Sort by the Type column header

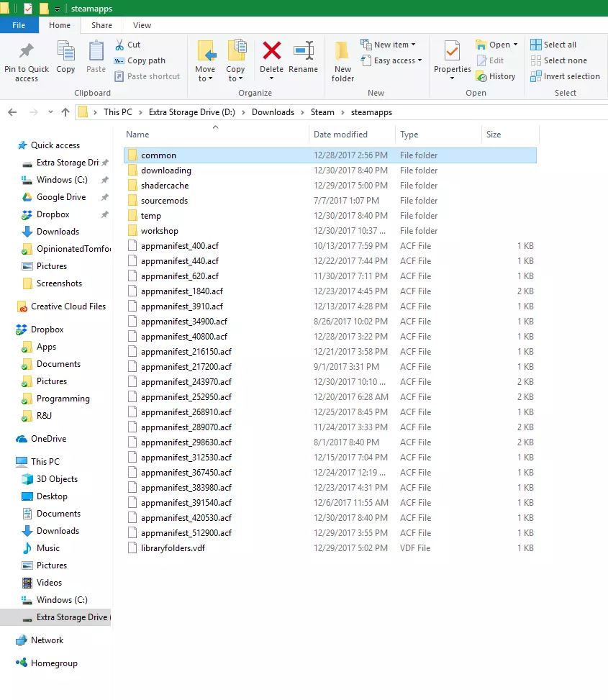click(x=409, y=135)
